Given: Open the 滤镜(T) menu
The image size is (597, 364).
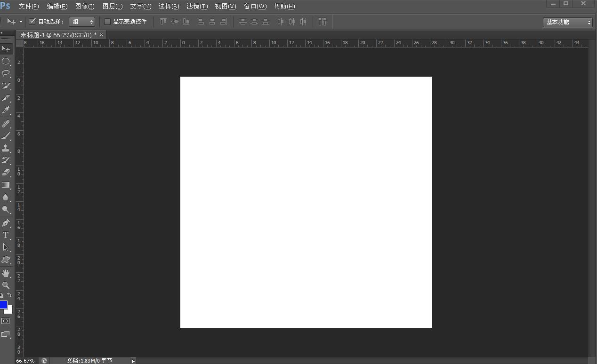Looking at the screenshot, I should (x=197, y=7).
